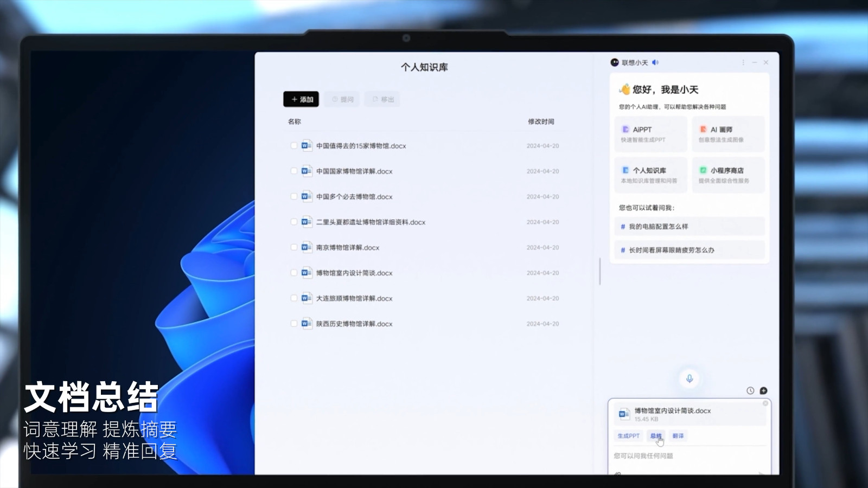Click the 个人知识库 page title
The width and height of the screenshot is (868, 488).
tap(424, 67)
